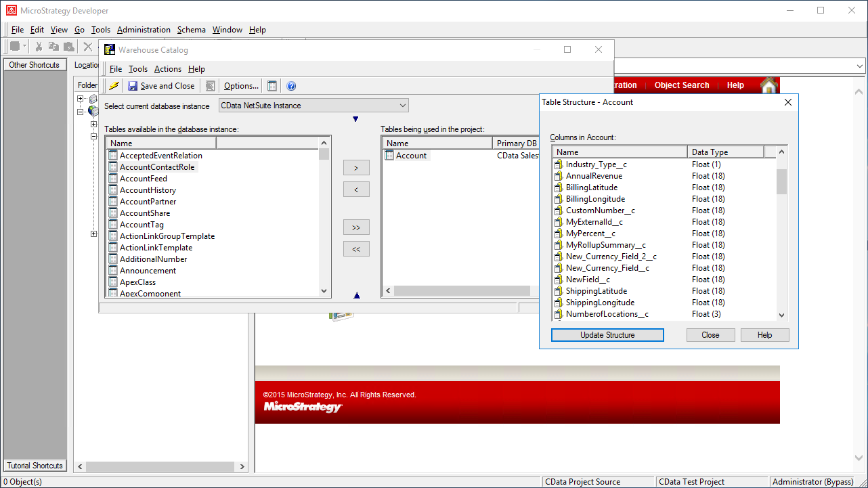Open the current database instance dropdown
This screenshot has height=488, width=868.
(403, 105)
